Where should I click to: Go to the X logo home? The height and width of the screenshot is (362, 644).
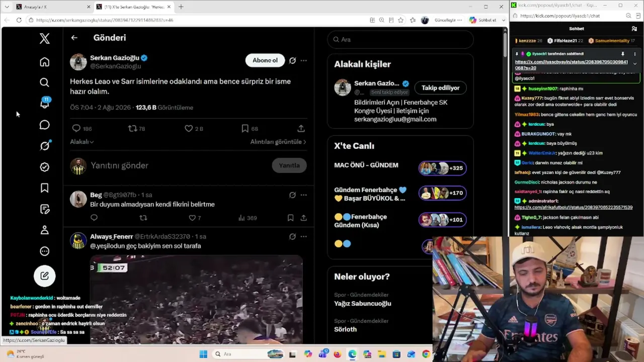tap(45, 38)
